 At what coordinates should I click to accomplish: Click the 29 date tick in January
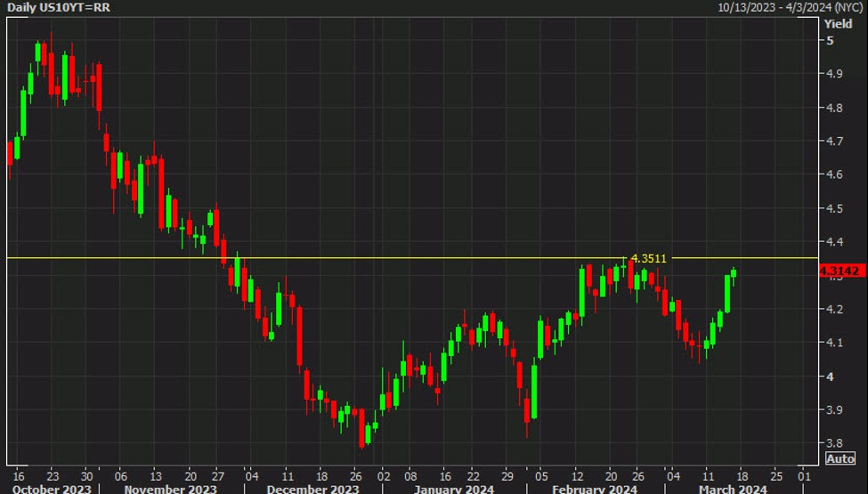click(x=507, y=476)
